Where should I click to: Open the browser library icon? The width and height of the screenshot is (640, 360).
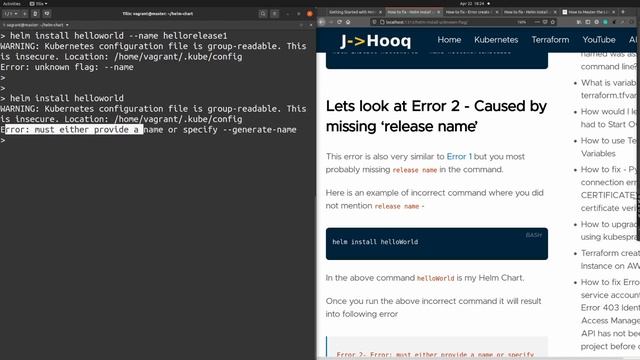pos(579,22)
